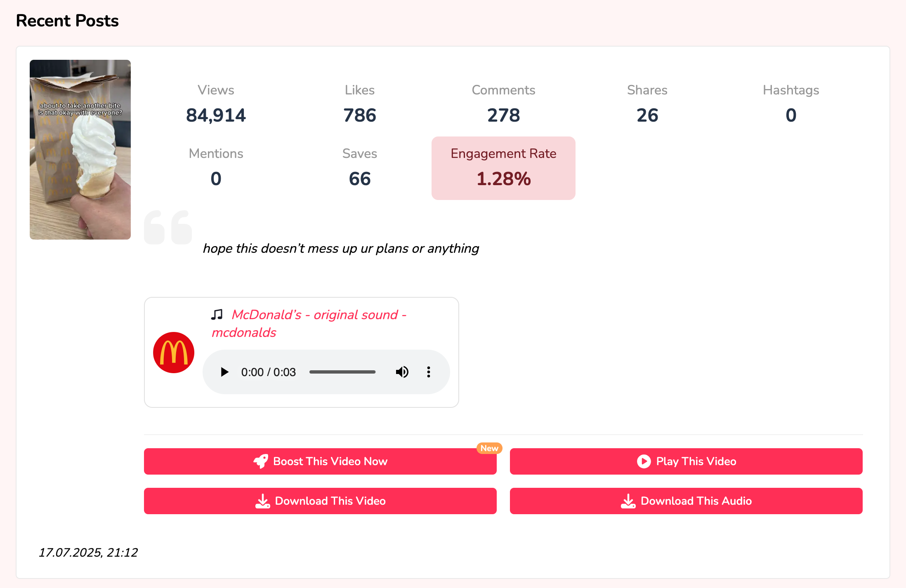
Task: Play the McDonald's original sound audio
Action: [224, 372]
